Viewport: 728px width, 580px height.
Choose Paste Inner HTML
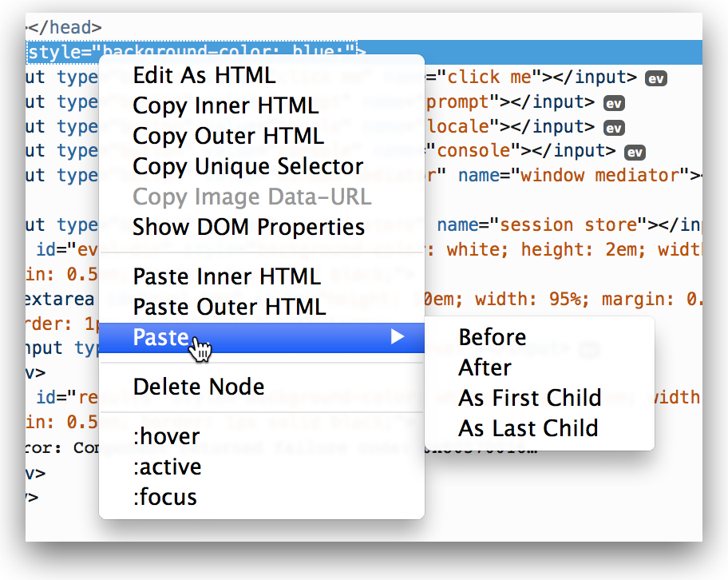coord(227,276)
